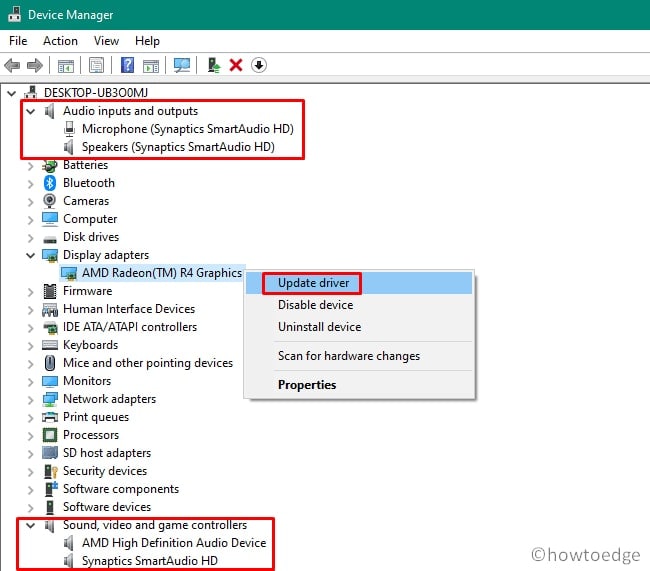Collapse Sound, video and game controllers
The height and width of the screenshot is (571, 650).
click(x=30, y=525)
